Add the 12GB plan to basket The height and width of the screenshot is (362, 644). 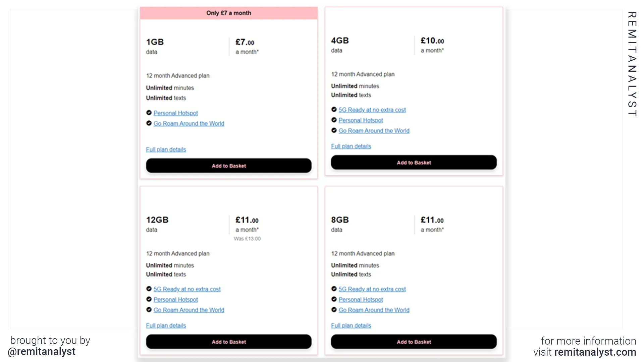coord(229,342)
